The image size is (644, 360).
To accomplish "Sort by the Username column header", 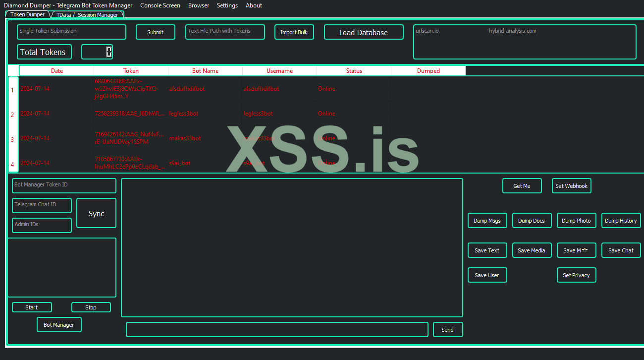I will [280, 70].
